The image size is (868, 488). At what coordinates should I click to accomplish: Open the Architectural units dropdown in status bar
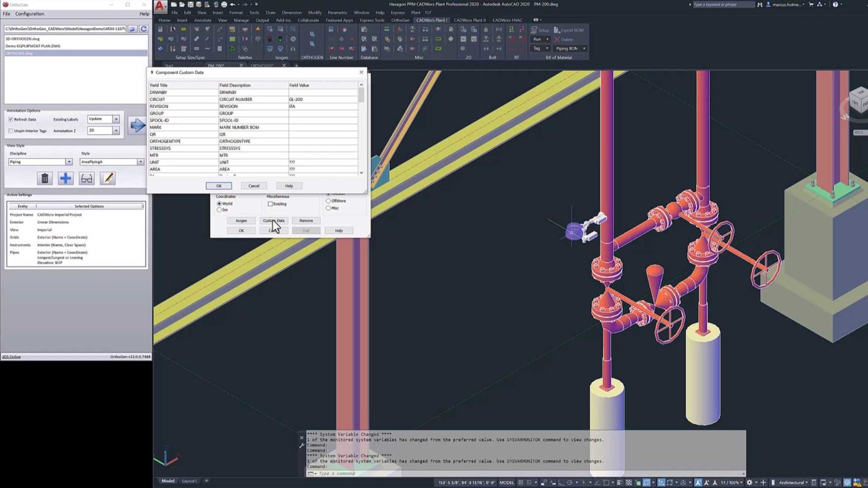coord(793,482)
